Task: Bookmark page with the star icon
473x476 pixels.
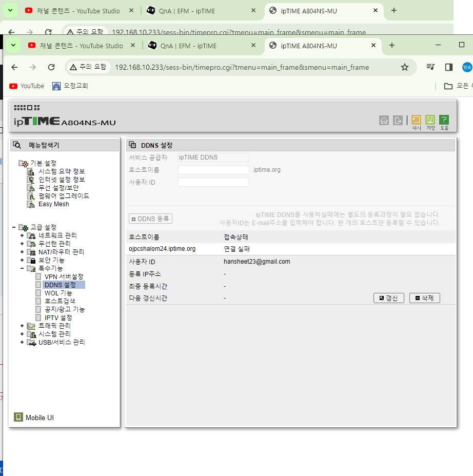Action: 404,67
